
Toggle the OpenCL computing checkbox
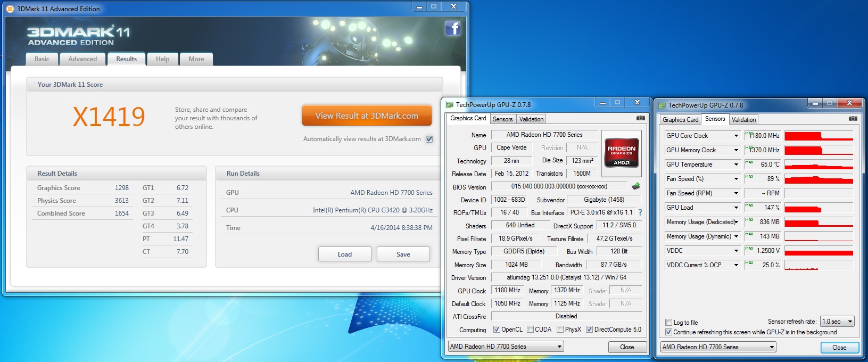pyautogui.click(x=497, y=330)
